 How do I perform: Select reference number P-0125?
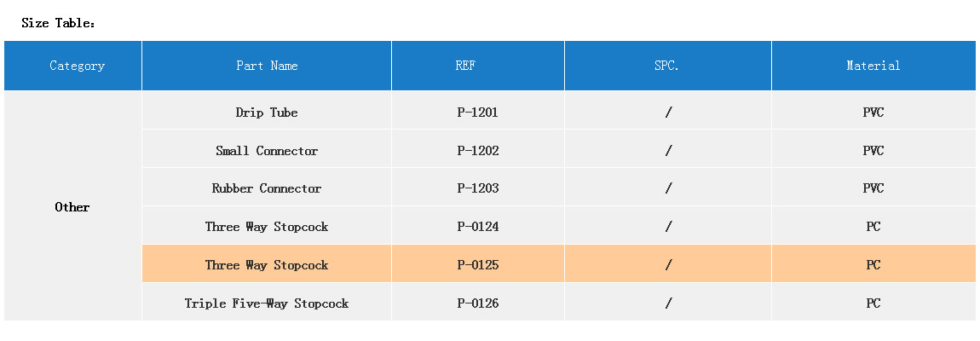[x=477, y=265]
